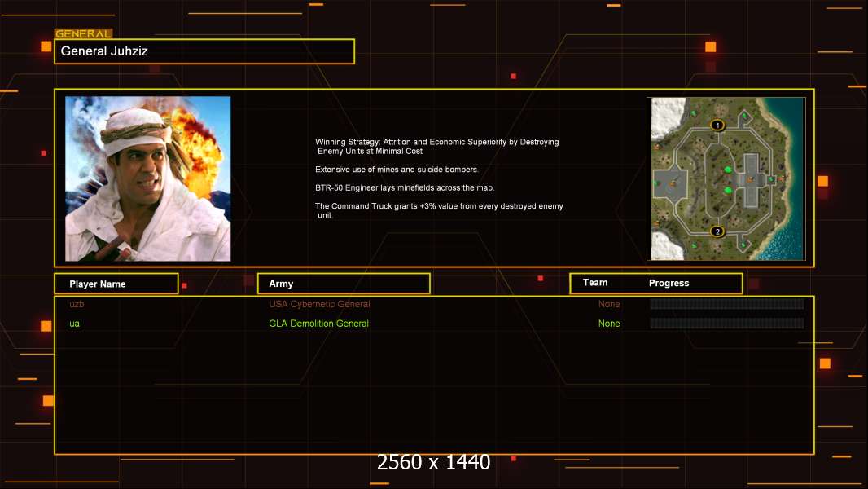This screenshot has width=868, height=489.
Task: Select start position 2 marker on minimap
Action: (717, 231)
